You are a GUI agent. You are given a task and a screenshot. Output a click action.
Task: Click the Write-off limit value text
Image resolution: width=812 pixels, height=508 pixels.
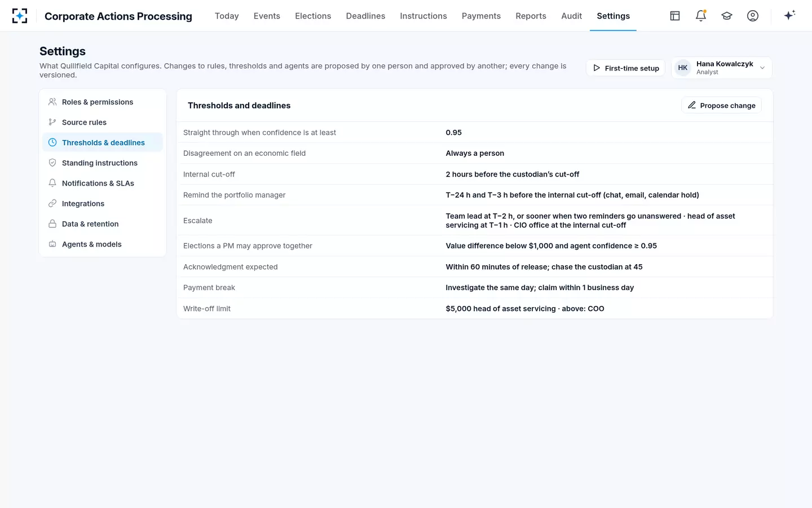coord(525,309)
